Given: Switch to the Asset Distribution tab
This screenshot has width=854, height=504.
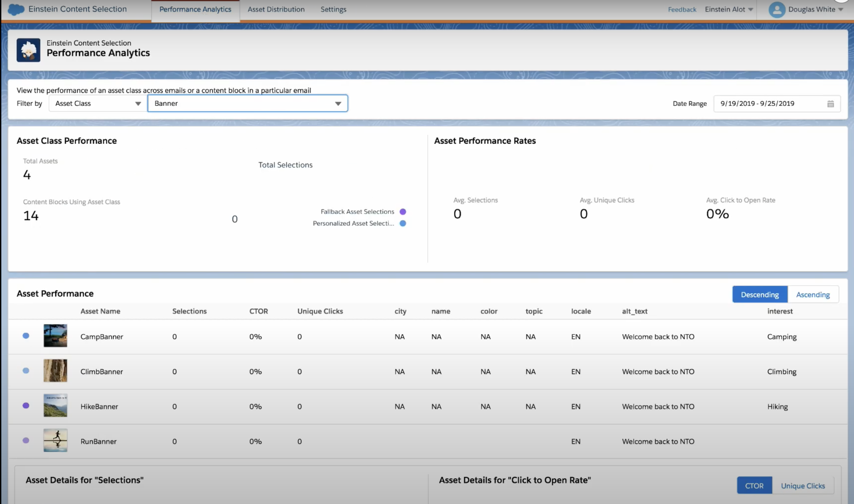Looking at the screenshot, I should tap(276, 10).
